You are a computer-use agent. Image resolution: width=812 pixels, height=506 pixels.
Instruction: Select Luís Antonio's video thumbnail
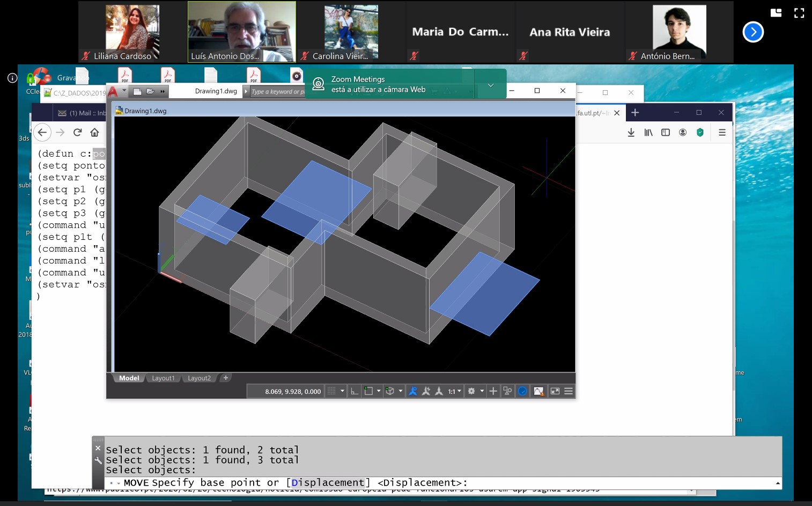tap(242, 32)
